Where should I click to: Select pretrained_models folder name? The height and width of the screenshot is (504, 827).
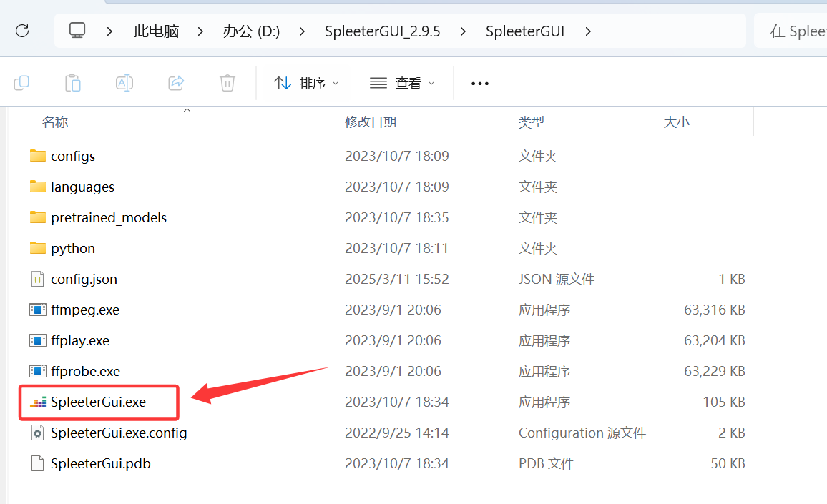[x=109, y=217]
